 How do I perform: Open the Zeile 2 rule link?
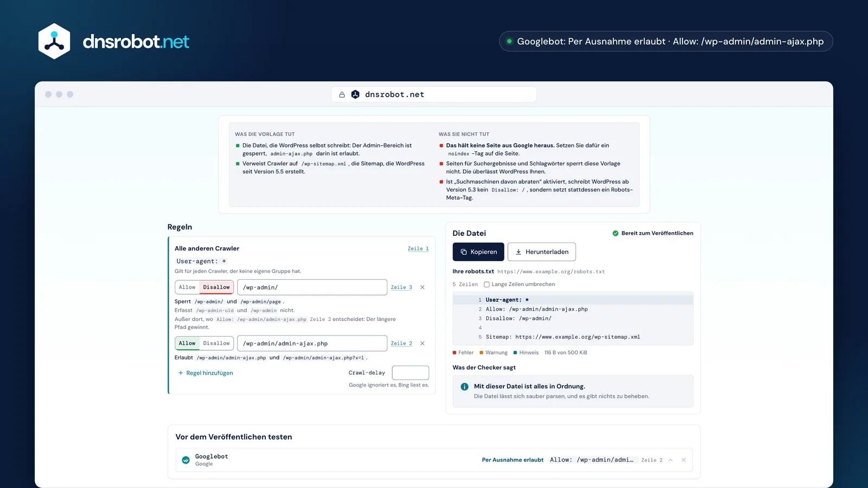click(401, 343)
